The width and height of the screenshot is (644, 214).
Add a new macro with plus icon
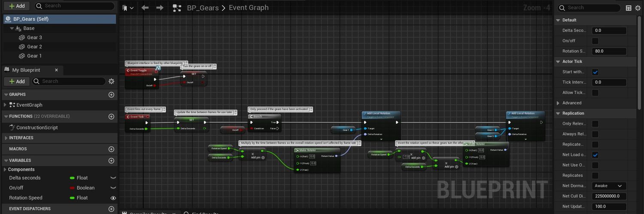(x=111, y=149)
